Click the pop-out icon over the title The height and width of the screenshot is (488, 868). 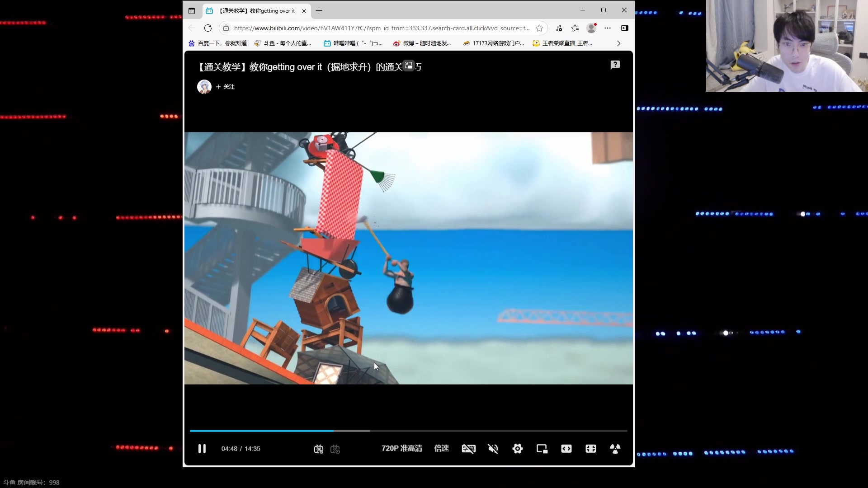(409, 66)
